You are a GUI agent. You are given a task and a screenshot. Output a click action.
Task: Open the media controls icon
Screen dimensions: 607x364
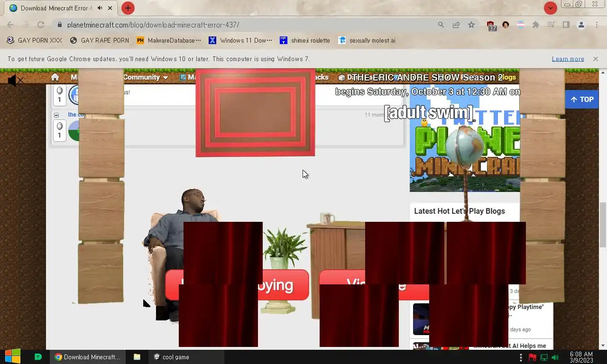pyautogui.click(x=551, y=25)
